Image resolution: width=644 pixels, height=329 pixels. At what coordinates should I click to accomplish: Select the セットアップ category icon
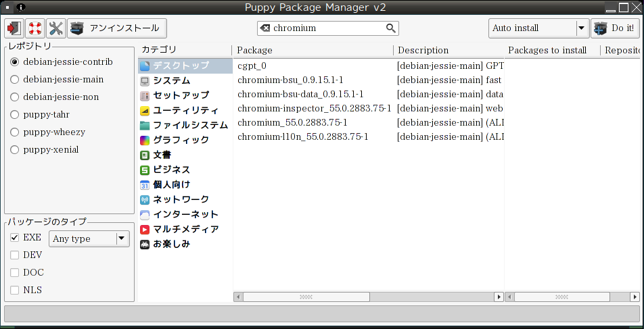point(145,95)
